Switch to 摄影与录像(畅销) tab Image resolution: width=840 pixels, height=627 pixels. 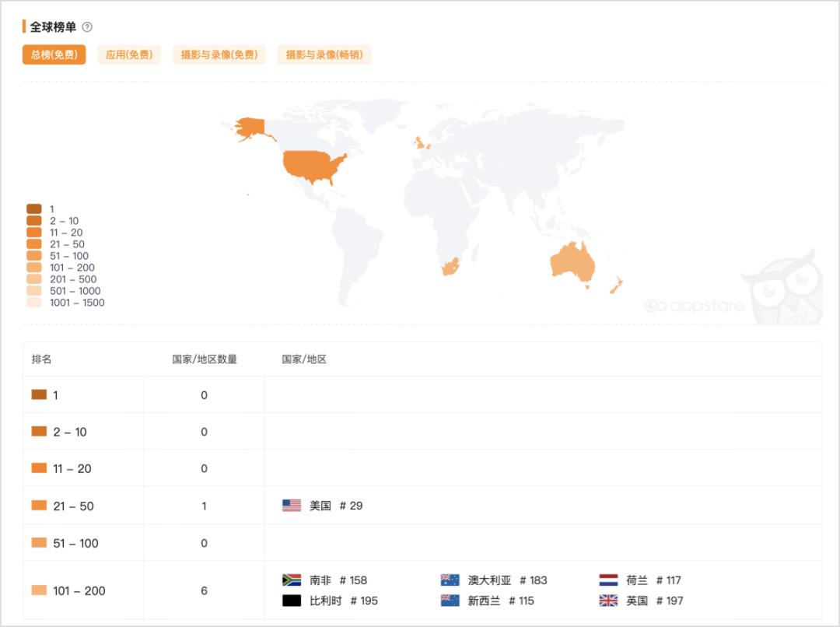[324, 54]
